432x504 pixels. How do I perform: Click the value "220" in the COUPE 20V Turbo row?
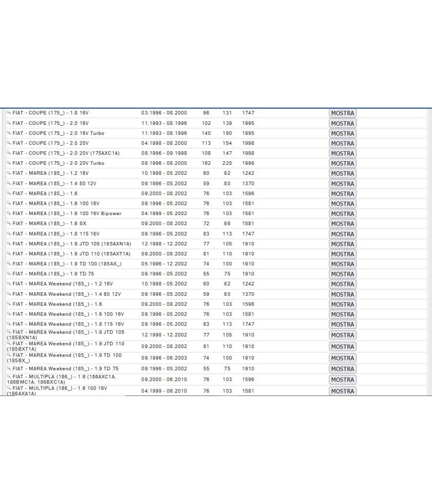227,163
